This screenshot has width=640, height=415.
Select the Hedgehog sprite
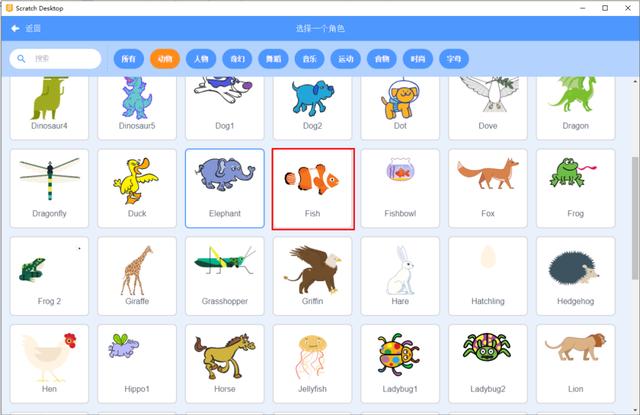coord(576,276)
